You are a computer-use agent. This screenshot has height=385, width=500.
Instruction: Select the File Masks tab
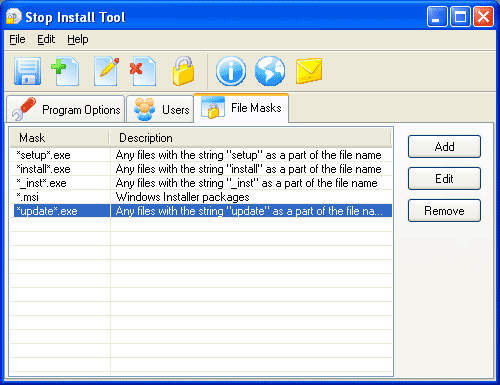241,108
